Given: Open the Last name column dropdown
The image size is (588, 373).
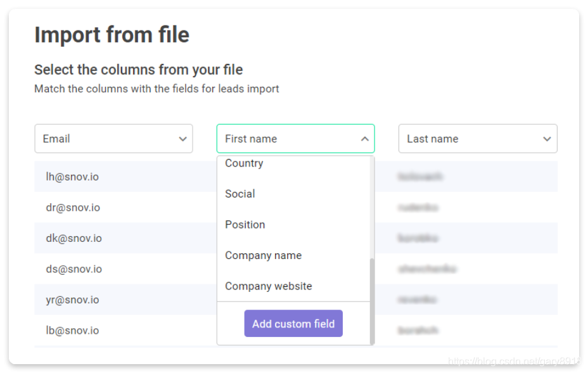Looking at the screenshot, I should tap(478, 139).
